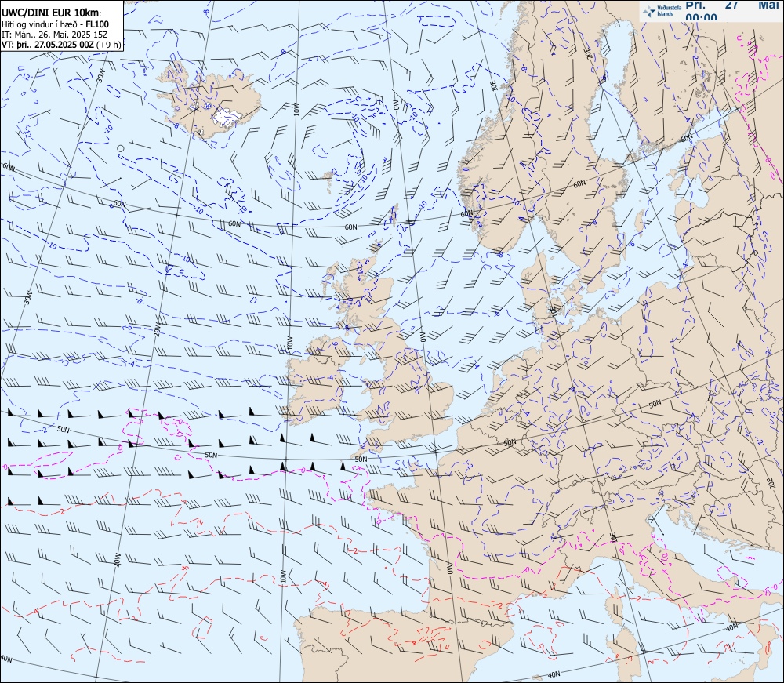This screenshot has height=683, width=784.
Task: Click the small calm-wind circle southwest of Iceland
Action: coord(120,148)
